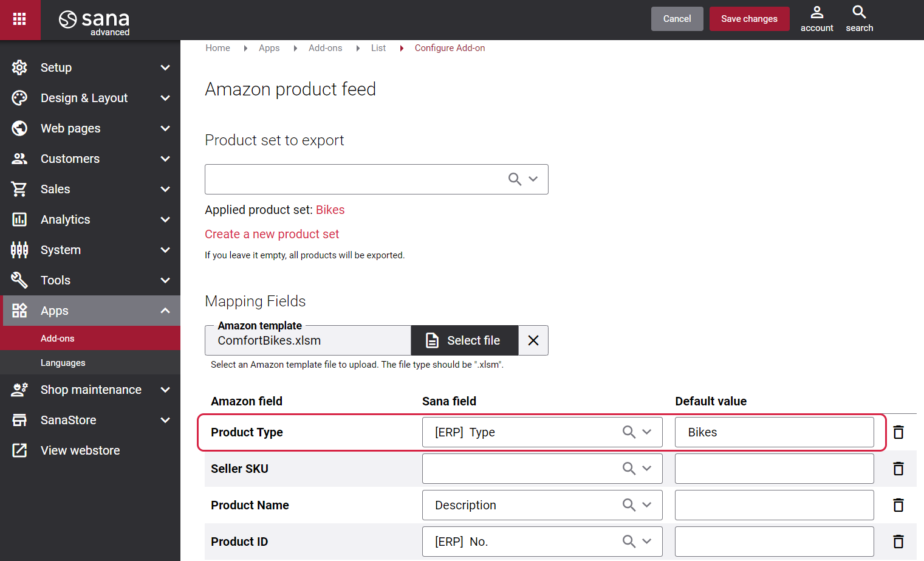Clear the selected ComfortBikes.xlsm template file
The width and height of the screenshot is (924, 561).
coord(533,340)
